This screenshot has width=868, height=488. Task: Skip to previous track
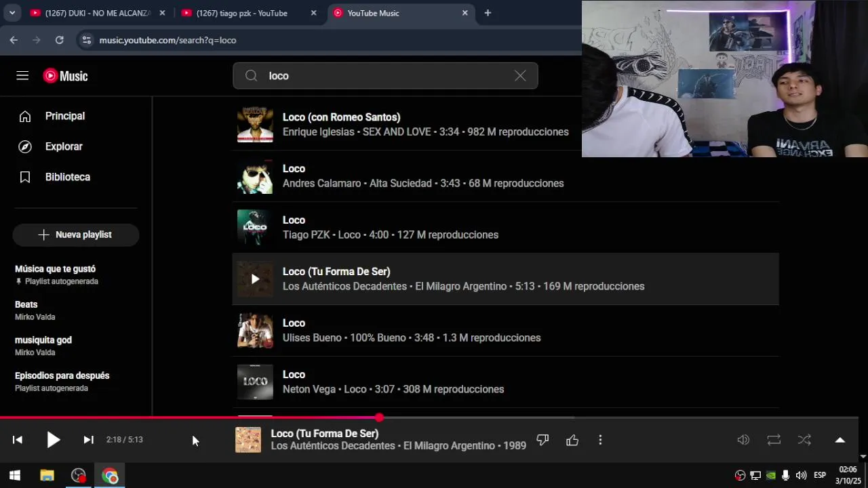pos(18,440)
